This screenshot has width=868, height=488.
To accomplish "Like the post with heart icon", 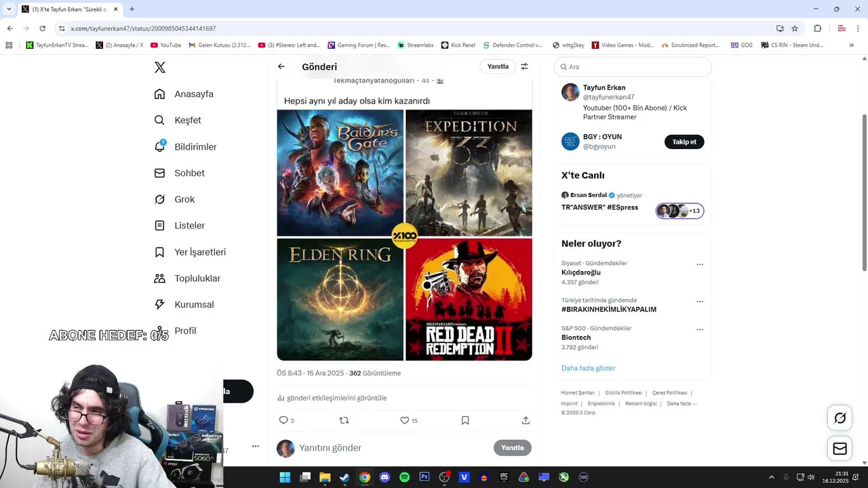I will [x=404, y=420].
